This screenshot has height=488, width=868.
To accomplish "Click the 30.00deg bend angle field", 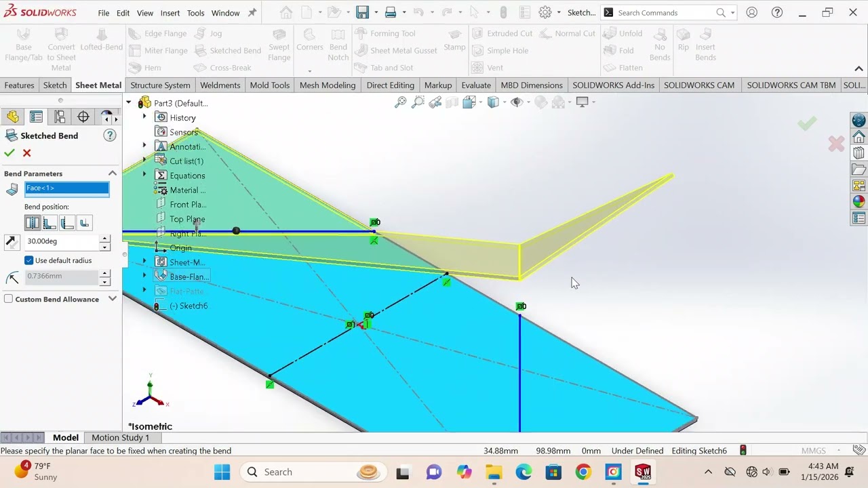I will [x=62, y=241].
